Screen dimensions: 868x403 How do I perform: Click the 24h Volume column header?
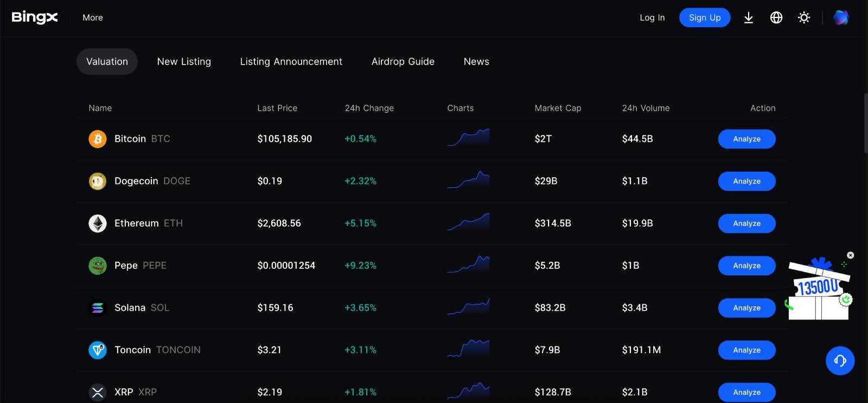coord(646,108)
